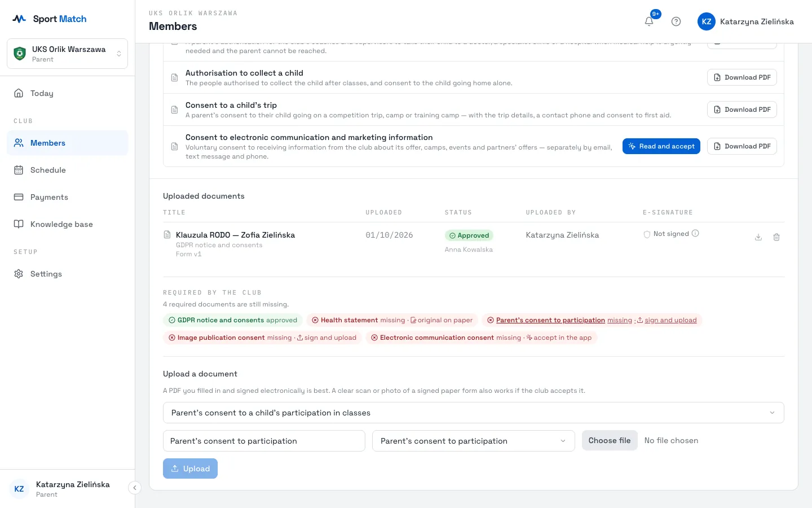812x508 pixels.
Task: Open the help question mark icon
Action: (x=676, y=21)
